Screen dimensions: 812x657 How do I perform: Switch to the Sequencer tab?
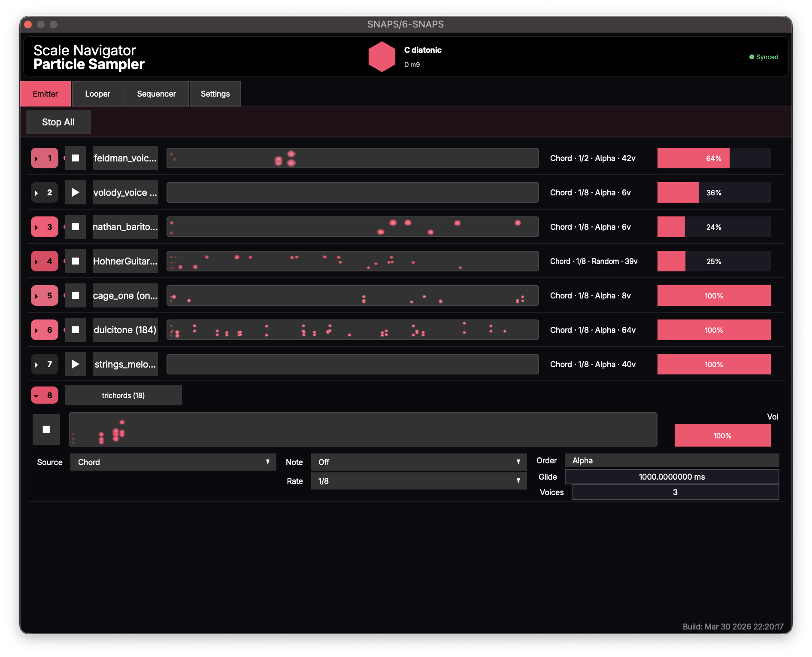pyautogui.click(x=157, y=94)
